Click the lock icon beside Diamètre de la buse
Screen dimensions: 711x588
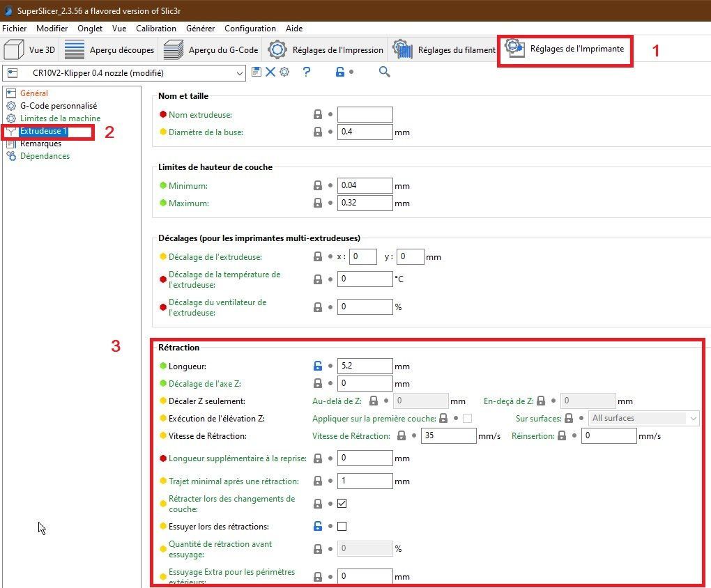coord(318,132)
